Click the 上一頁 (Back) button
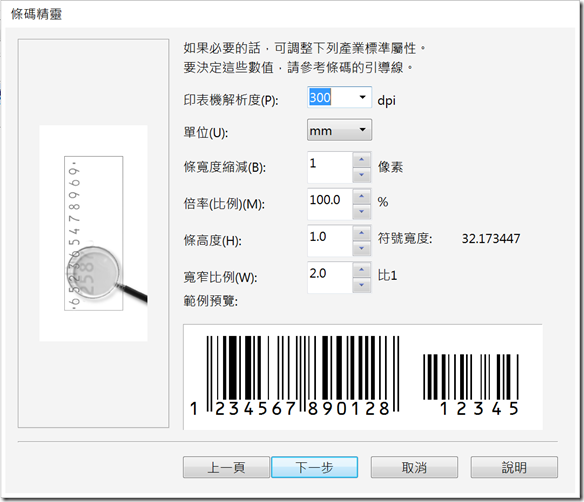584x502 pixels. click(x=226, y=467)
